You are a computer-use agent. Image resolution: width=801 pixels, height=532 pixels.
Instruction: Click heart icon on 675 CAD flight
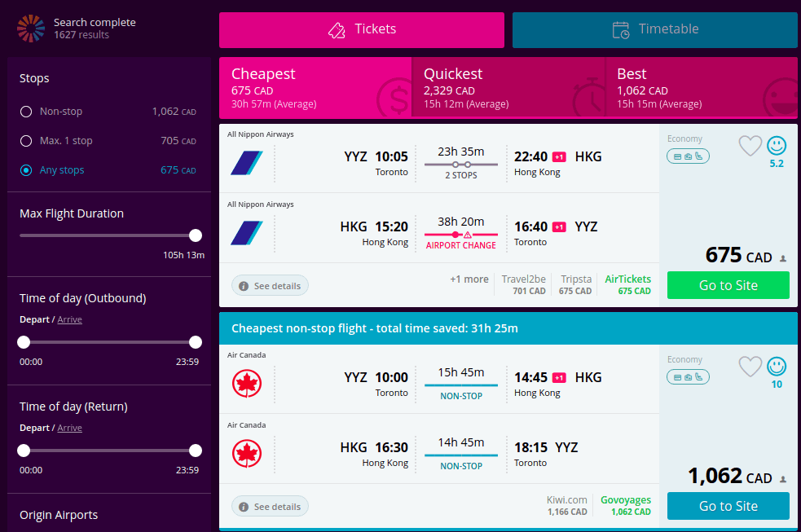(x=750, y=146)
